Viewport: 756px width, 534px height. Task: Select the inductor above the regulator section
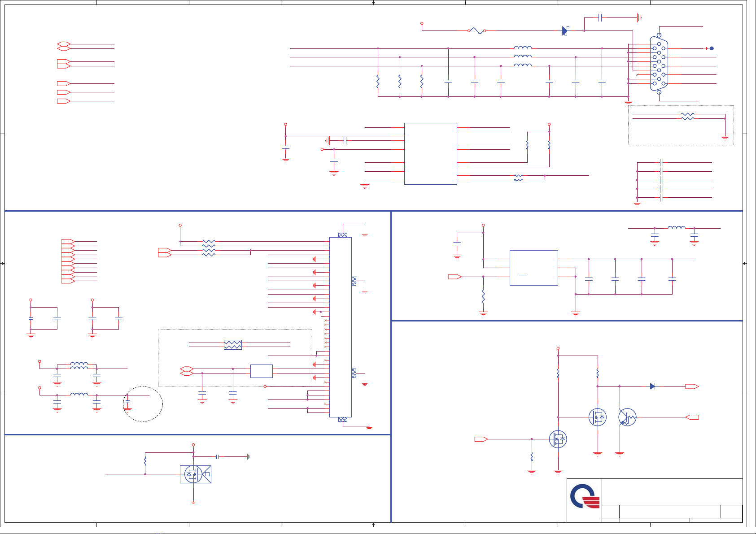(676, 227)
